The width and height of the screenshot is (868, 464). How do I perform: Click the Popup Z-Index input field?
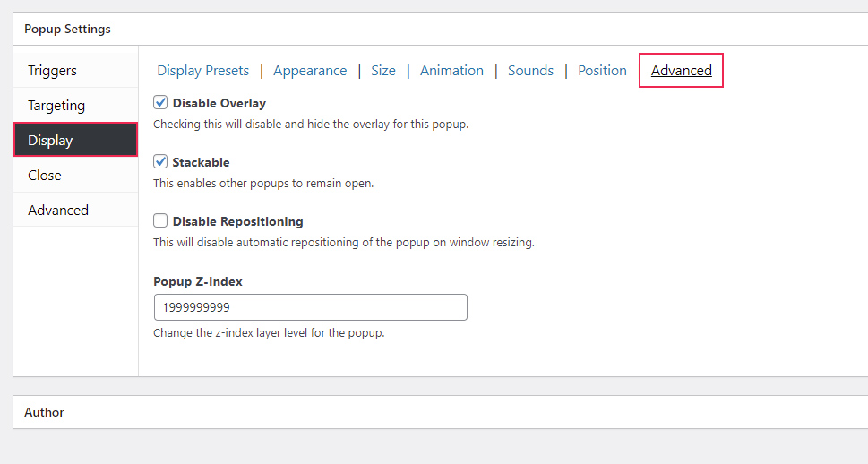click(x=311, y=307)
